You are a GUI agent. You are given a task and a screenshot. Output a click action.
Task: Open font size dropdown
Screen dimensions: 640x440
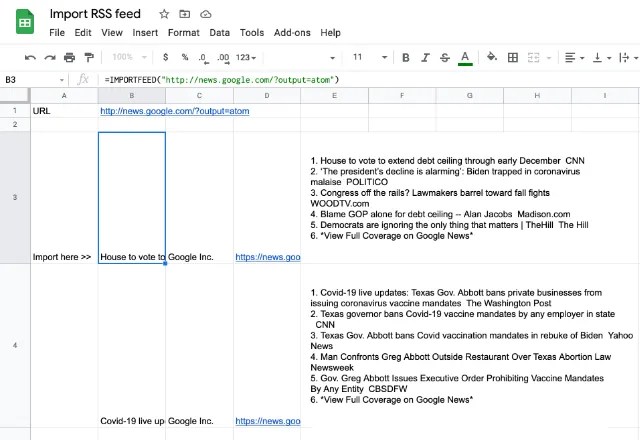[384, 58]
